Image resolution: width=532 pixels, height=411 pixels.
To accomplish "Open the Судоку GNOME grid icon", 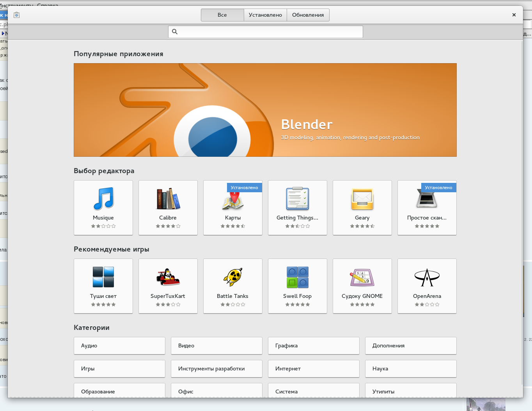I will (362, 277).
